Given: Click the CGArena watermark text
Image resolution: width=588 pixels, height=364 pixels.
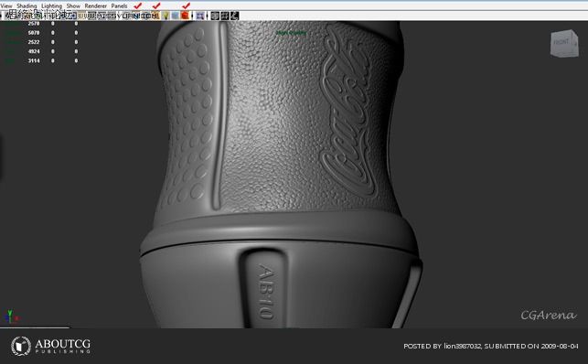Looking at the screenshot, I should (549, 315).
